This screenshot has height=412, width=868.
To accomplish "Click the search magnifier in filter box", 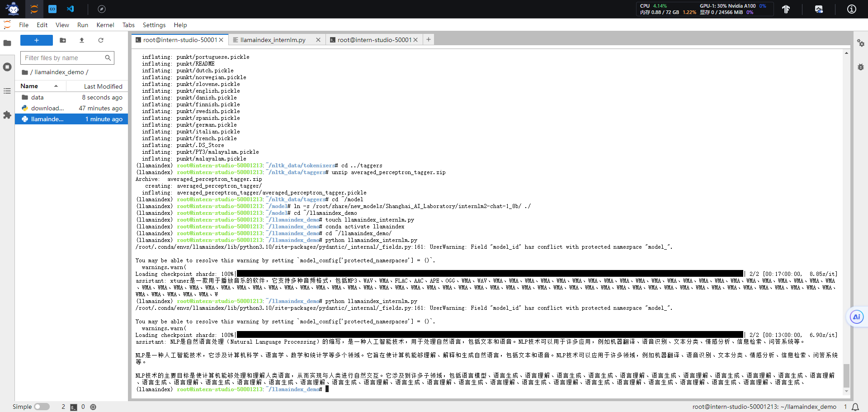I will point(108,58).
